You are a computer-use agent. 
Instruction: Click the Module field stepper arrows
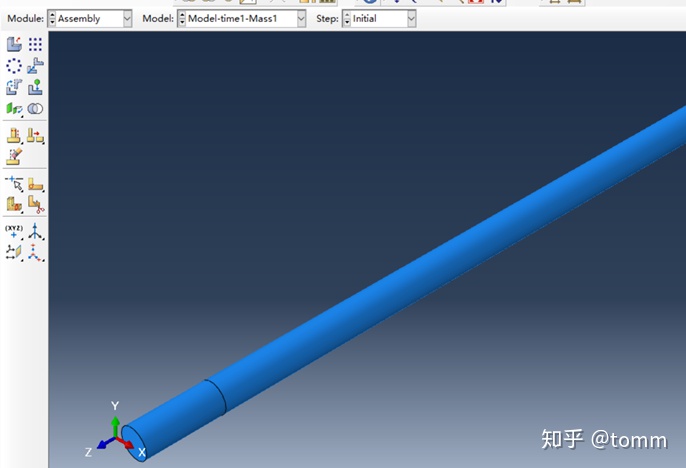coord(52,19)
